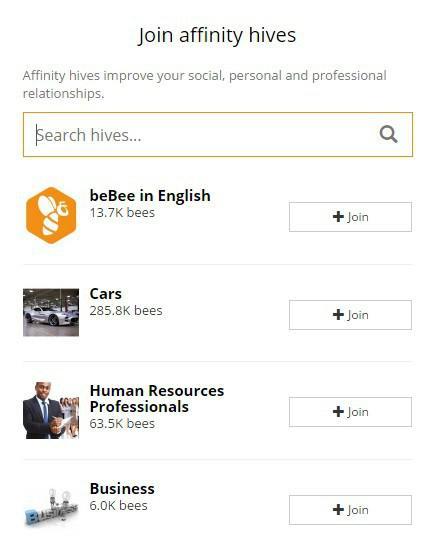Click plus icon on Business Join button
438x541 pixels.
coord(338,510)
